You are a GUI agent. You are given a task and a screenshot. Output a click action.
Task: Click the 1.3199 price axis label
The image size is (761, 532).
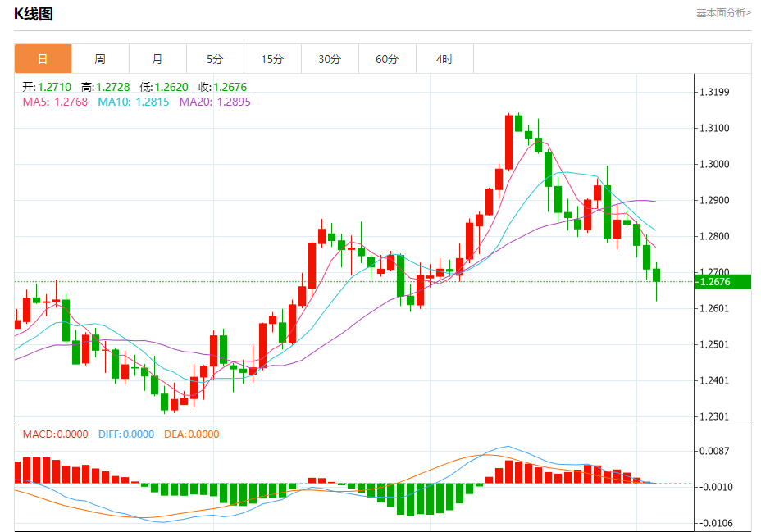point(714,92)
